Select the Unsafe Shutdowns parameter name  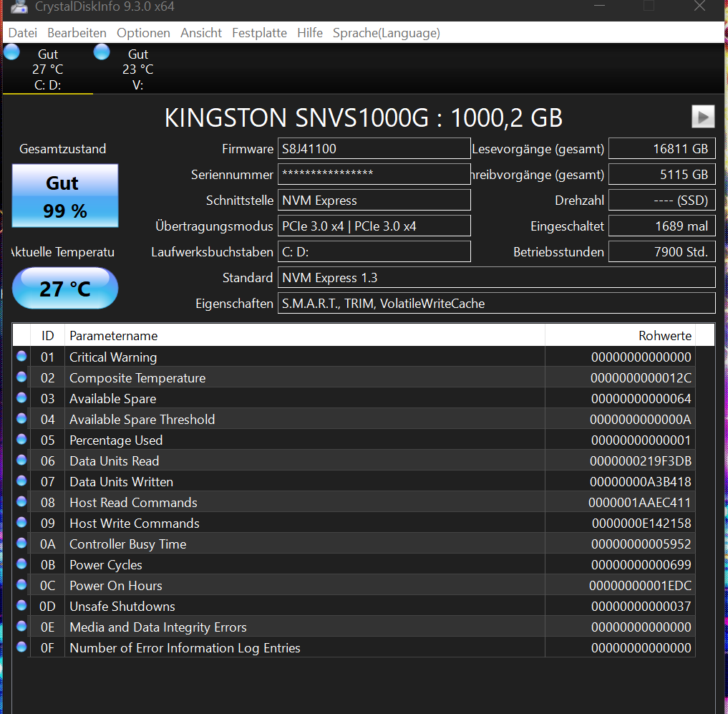122,607
